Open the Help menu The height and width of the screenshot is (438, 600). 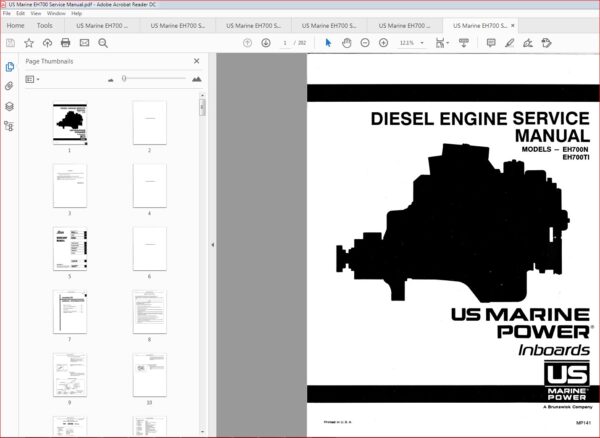point(77,13)
